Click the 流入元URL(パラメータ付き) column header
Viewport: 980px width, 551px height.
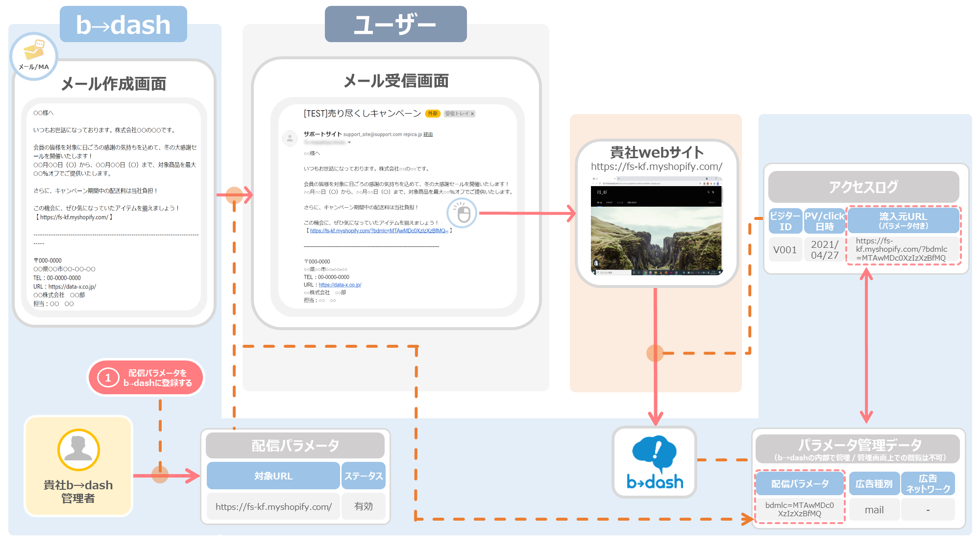coord(903,220)
